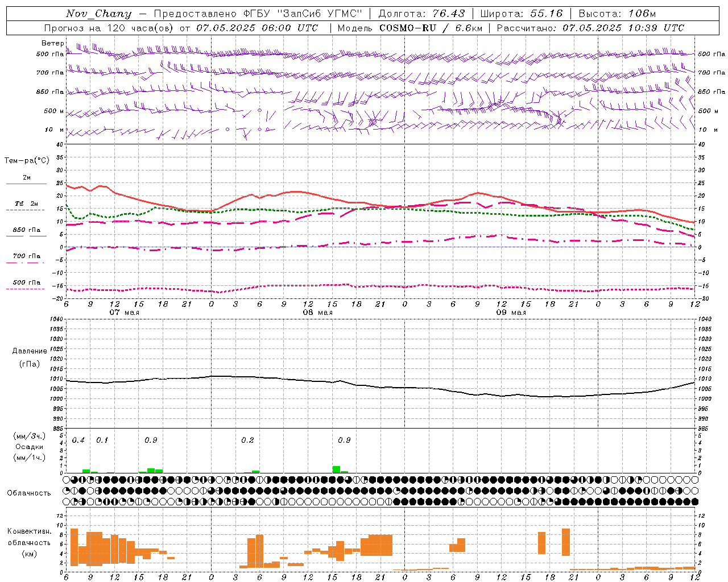Screen dimensions: 728x582
Task: Click the (км) convective height unit label
Action: [29, 554]
